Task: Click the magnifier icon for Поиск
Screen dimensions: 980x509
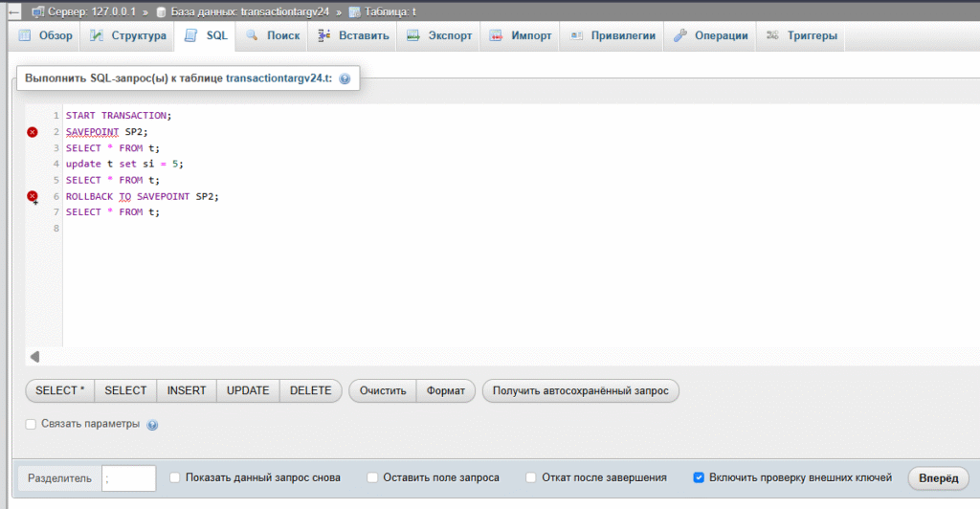Action: click(x=252, y=35)
